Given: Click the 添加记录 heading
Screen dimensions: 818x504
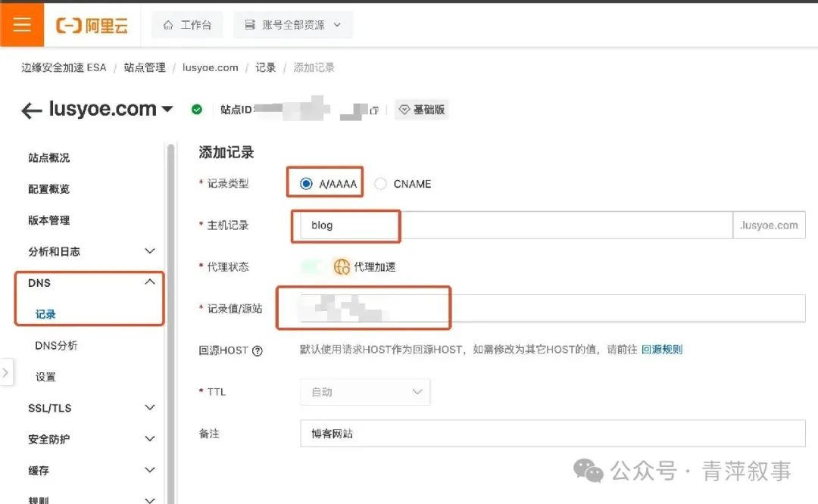Looking at the screenshot, I should click(226, 153).
